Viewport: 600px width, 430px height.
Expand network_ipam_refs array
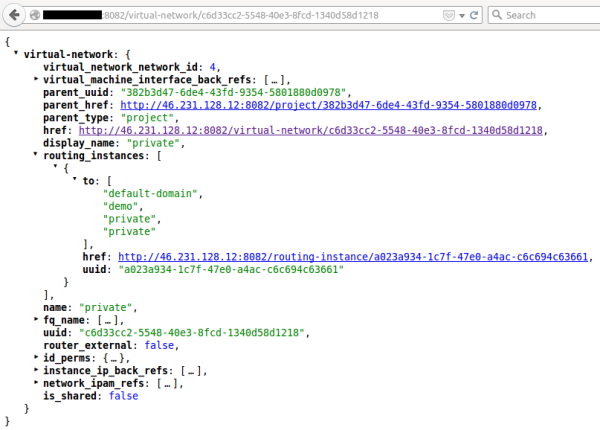(x=36, y=382)
